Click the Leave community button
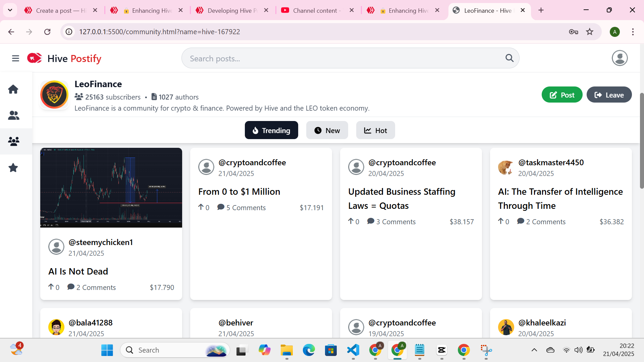 [x=609, y=95]
